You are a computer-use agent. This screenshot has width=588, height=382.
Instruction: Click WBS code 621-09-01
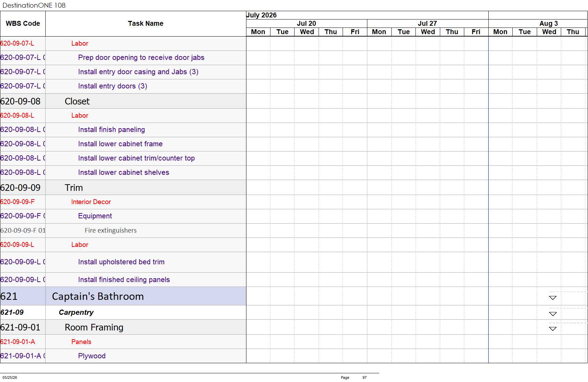tap(20, 327)
